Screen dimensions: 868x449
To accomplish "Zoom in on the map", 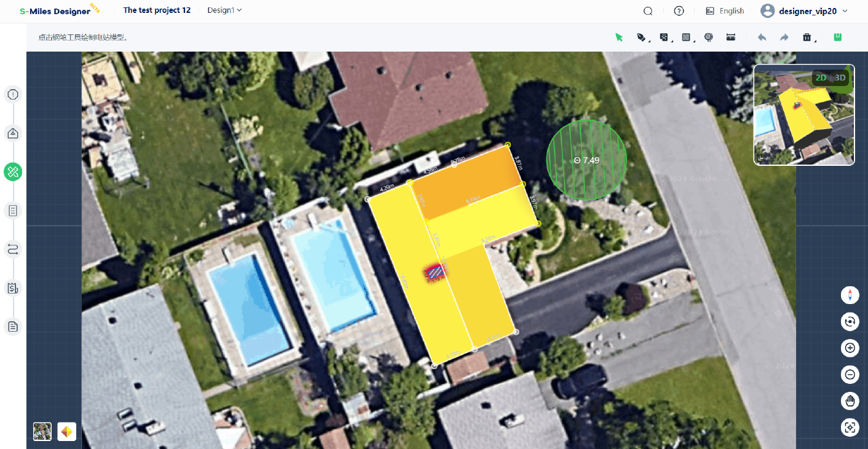I will click(x=850, y=348).
